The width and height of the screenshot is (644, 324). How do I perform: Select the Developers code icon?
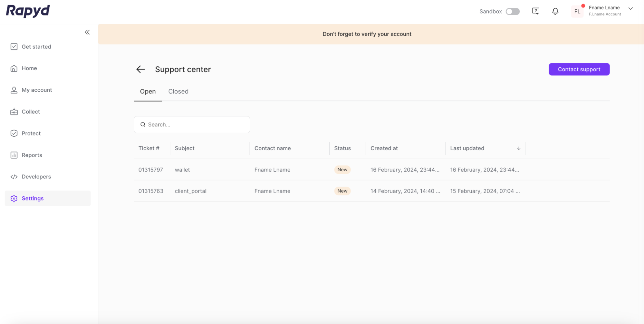pos(14,177)
